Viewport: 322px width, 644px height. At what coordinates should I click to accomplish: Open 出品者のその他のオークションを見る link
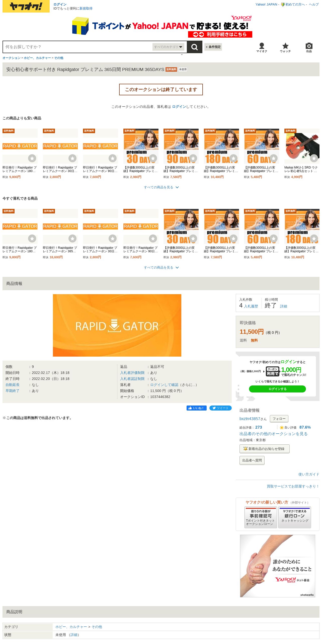pyautogui.click(x=273, y=434)
